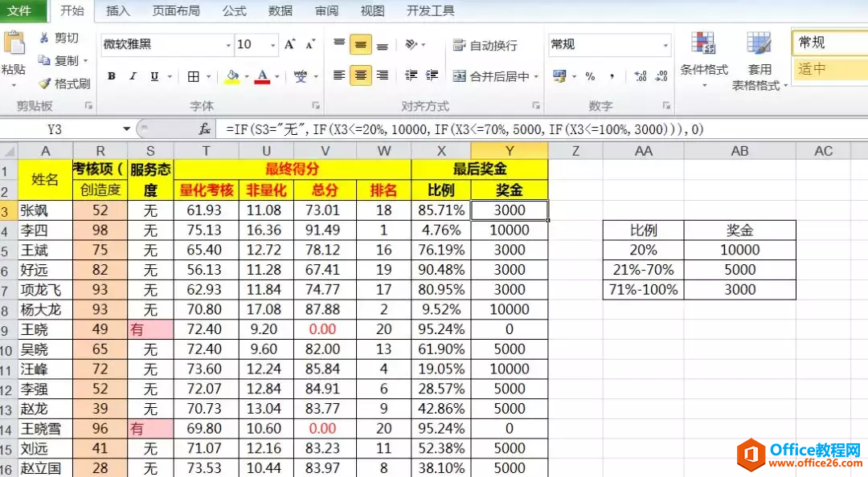
Task: Open 套用表格格式 table format gallery
Action: (x=759, y=61)
